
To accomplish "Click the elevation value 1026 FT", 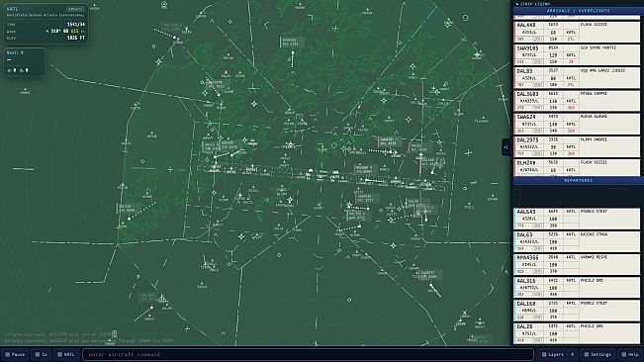I will point(76,38).
